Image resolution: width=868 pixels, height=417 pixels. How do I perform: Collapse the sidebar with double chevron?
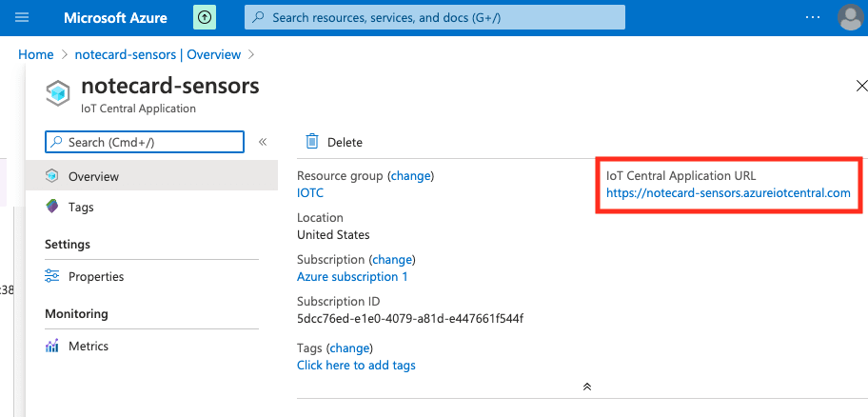click(x=263, y=142)
